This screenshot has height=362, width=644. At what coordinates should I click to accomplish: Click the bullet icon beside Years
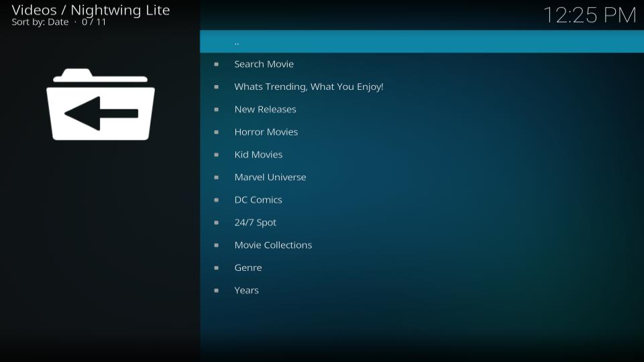pos(217,290)
